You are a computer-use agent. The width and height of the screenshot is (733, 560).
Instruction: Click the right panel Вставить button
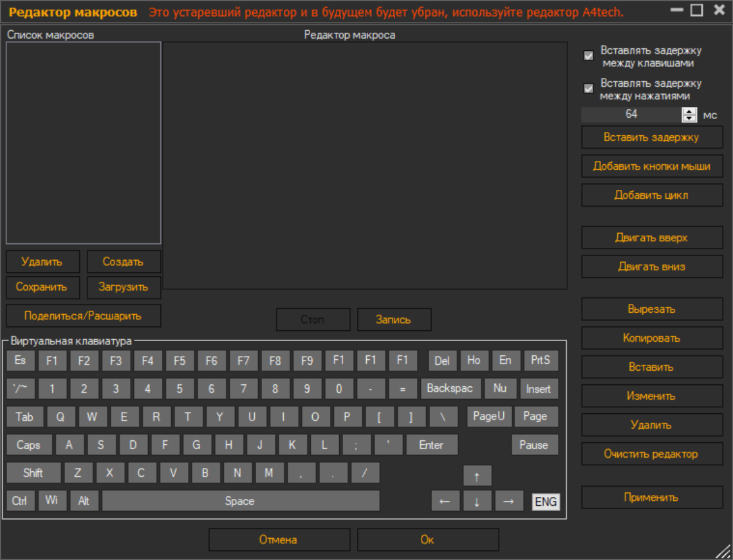pyautogui.click(x=652, y=368)
